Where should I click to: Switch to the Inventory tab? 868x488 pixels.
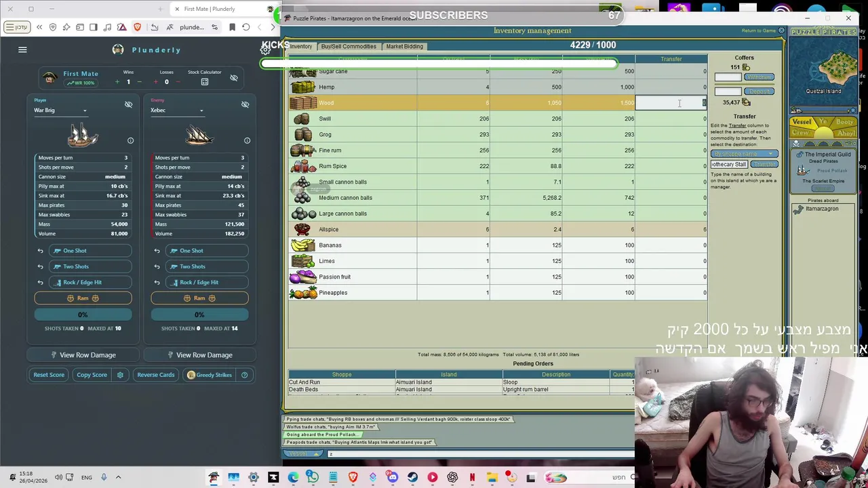coord(301,47)
